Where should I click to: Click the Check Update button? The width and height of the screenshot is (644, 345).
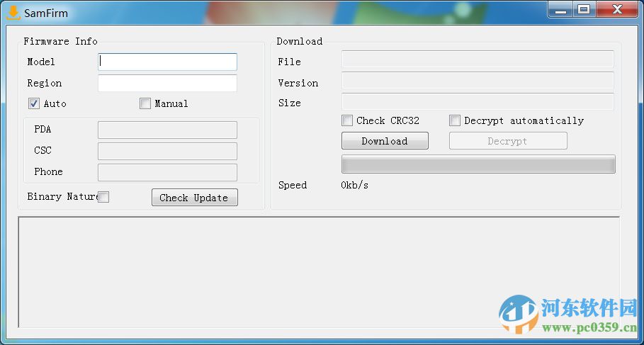coord(195,198)
